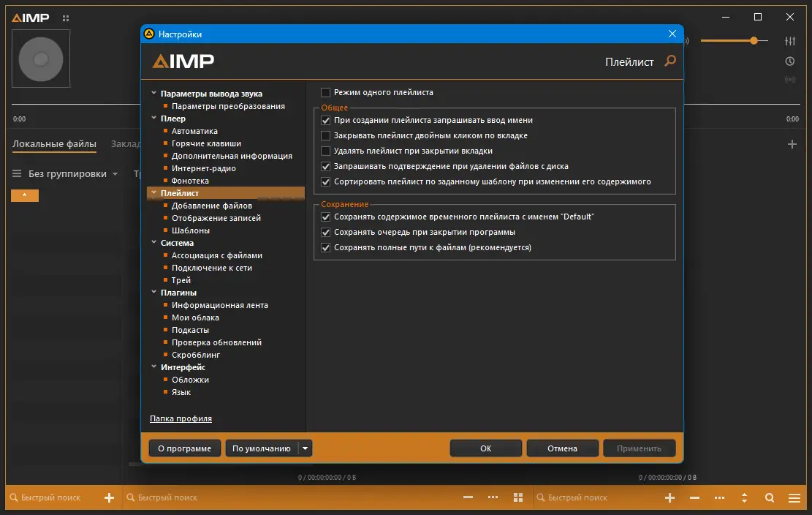Click the radio broadcast icon in the main window
Image resolution: width=812 pixels, height=515 pixels.
click(x=790, y=80)
